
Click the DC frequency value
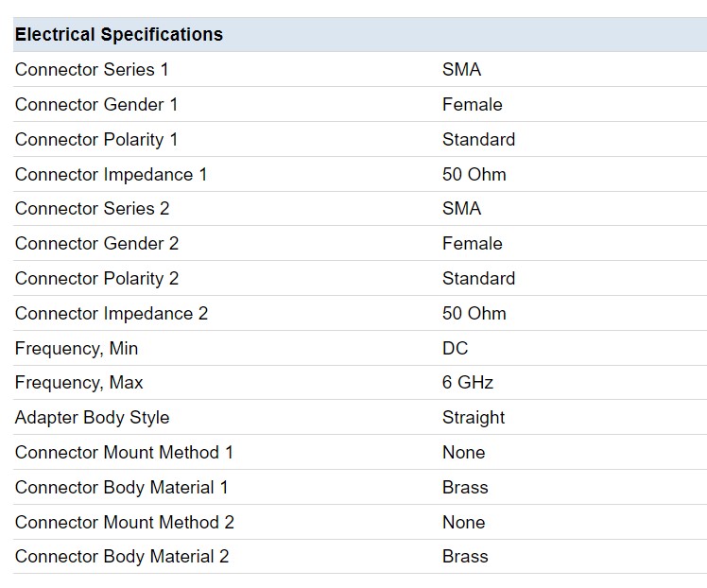coord(456,349)
